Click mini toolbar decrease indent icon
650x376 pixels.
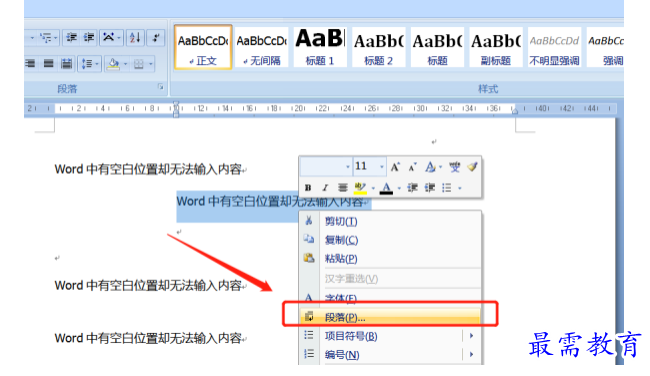(x=412, y=188)
